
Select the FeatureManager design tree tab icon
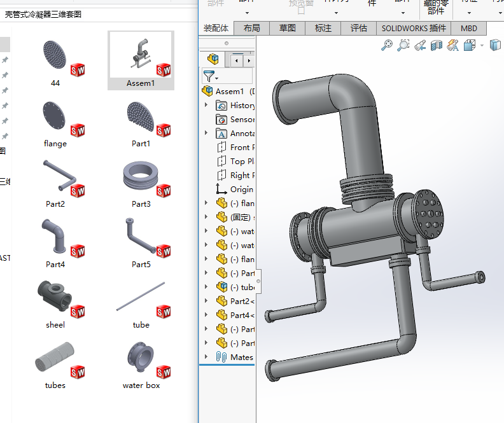pos(213,60)
